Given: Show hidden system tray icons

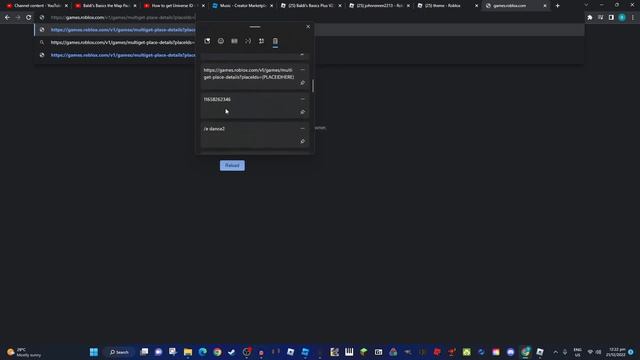Looking at the screenshot, I should [x=556, y=352].
